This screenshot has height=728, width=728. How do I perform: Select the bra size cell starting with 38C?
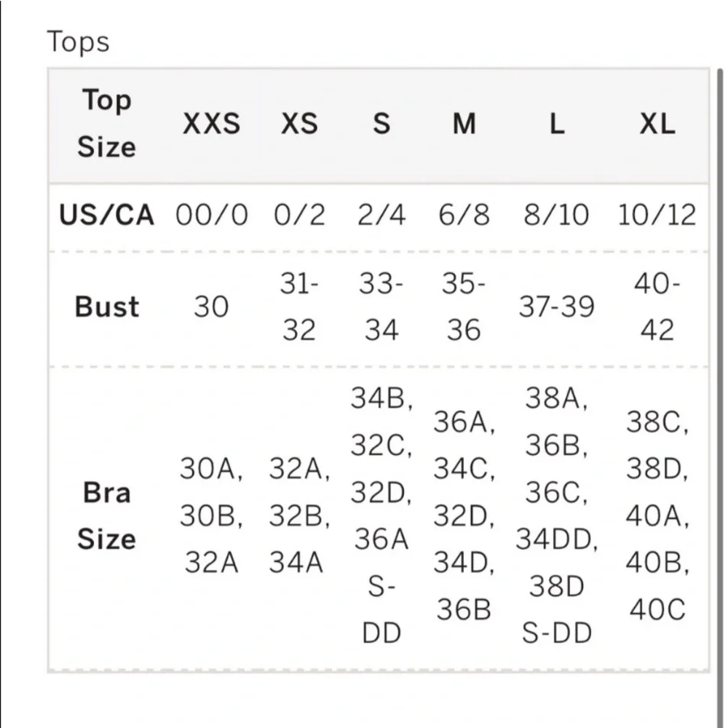[x=657, y=516]
